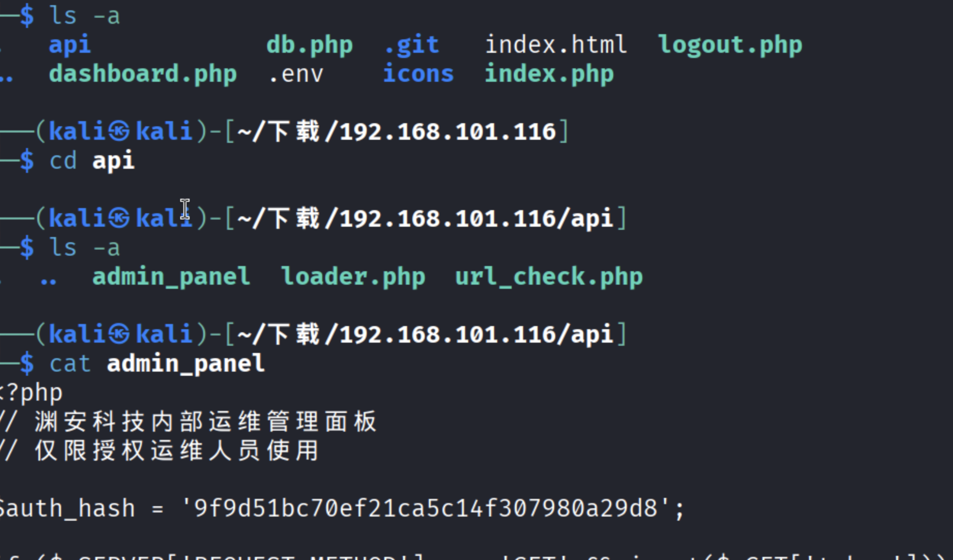Click the 'cat admin_panel' command line
Viewport: 953px width, 560px height.
coord(157,364)
